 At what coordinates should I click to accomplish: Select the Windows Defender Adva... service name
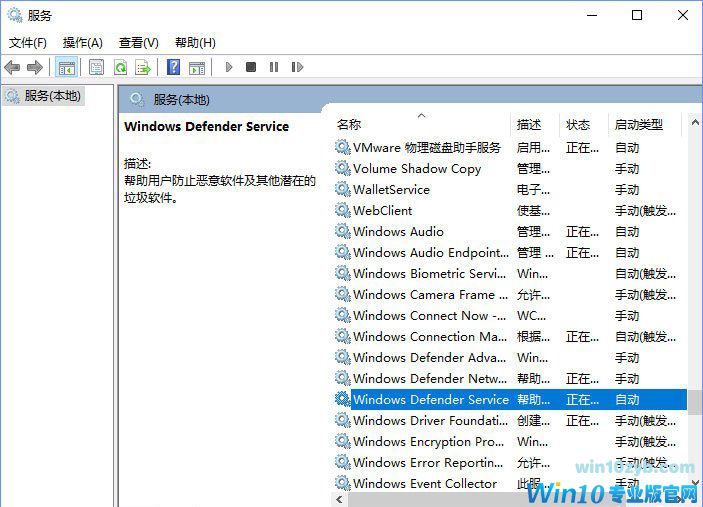pos(430,358)
